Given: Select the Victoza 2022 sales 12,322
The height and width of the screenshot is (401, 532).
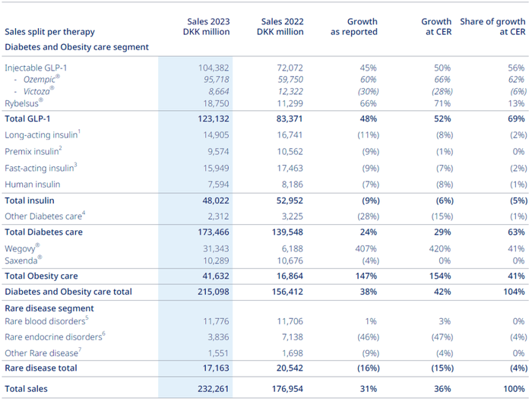Looking at the screenshot, I should pos(290,92).
